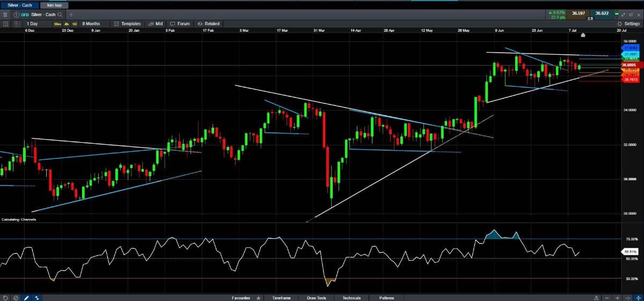Click the undo arrow icon at bottom left
The image size is (644, 301).
point(5,297)
